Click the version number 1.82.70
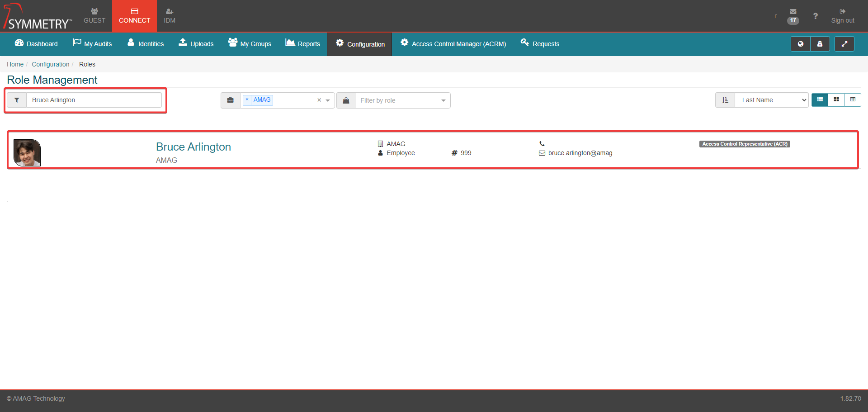The height and width of the screenshot is (412, 868). click(x=851, y=398)
